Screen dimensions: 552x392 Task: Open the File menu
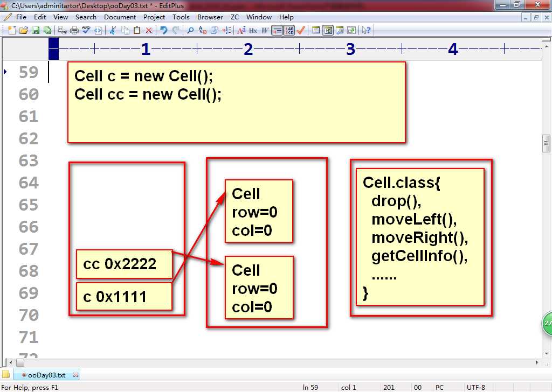coord(21,17)
